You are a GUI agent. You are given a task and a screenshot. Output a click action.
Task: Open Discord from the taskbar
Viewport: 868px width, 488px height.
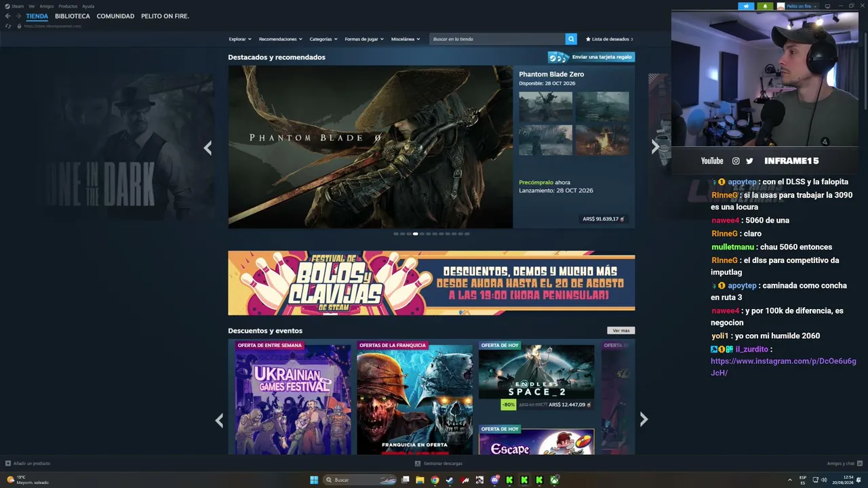[494, 480]
